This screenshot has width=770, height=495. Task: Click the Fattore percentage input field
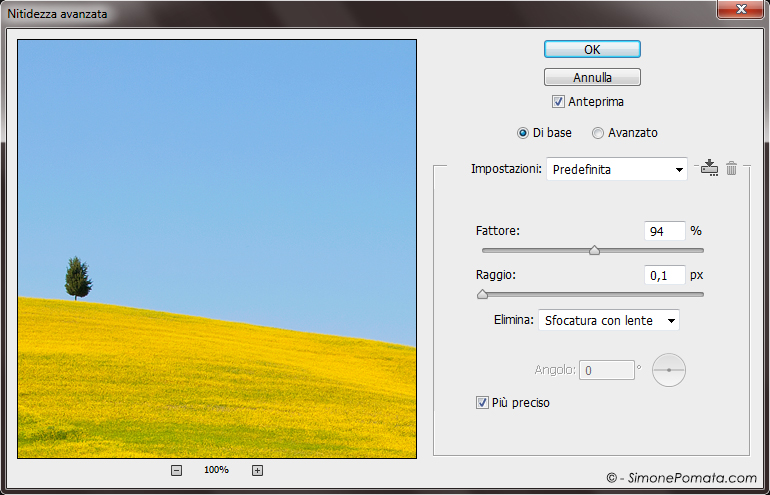point(665,231)
